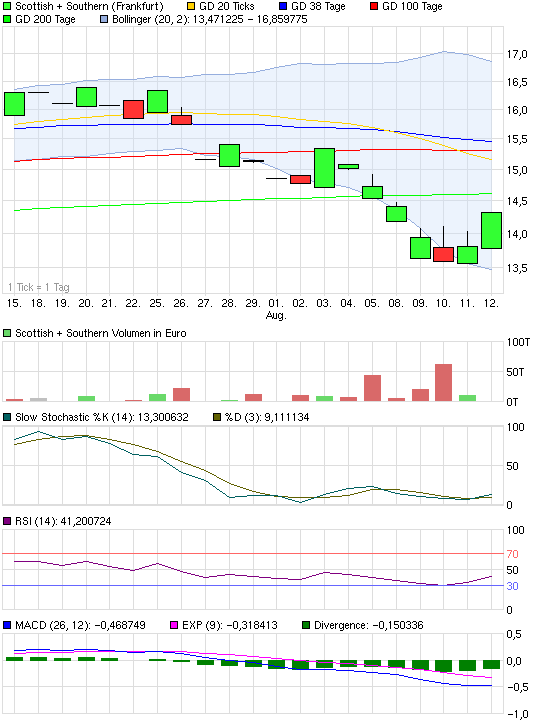Click the '12.' date axis label
The width and height of the screenshot is (545, 722).
(491, 303)
